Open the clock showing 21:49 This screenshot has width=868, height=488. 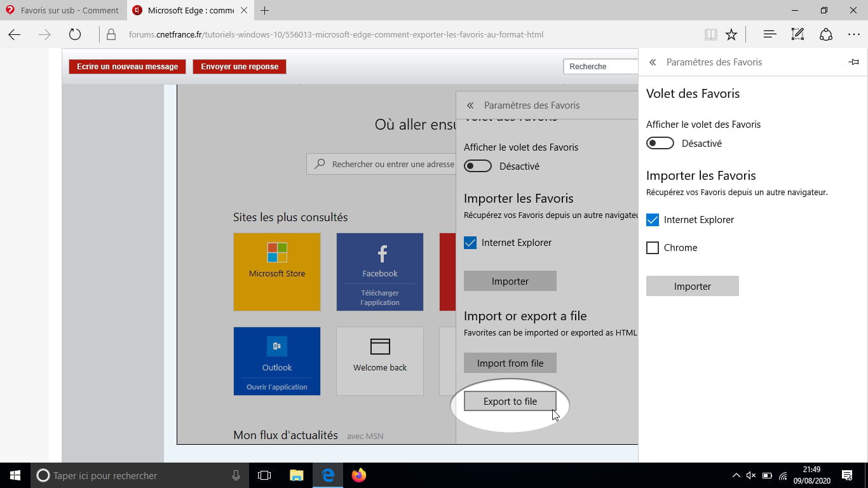click(x=811, y=475)
